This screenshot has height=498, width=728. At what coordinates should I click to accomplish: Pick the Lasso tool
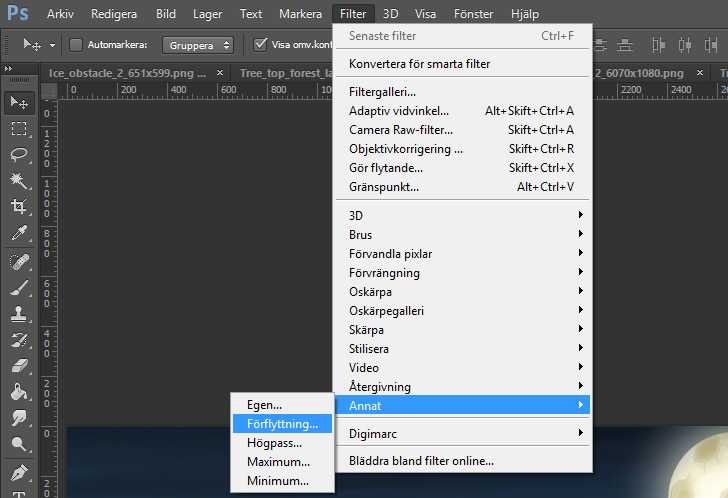[x=19, y=154]
